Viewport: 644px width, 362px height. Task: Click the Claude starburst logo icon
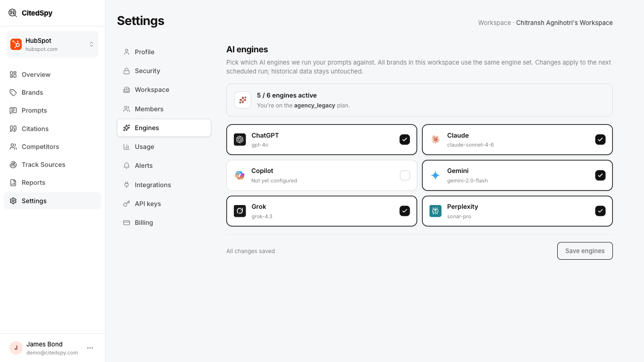point(436,140)
